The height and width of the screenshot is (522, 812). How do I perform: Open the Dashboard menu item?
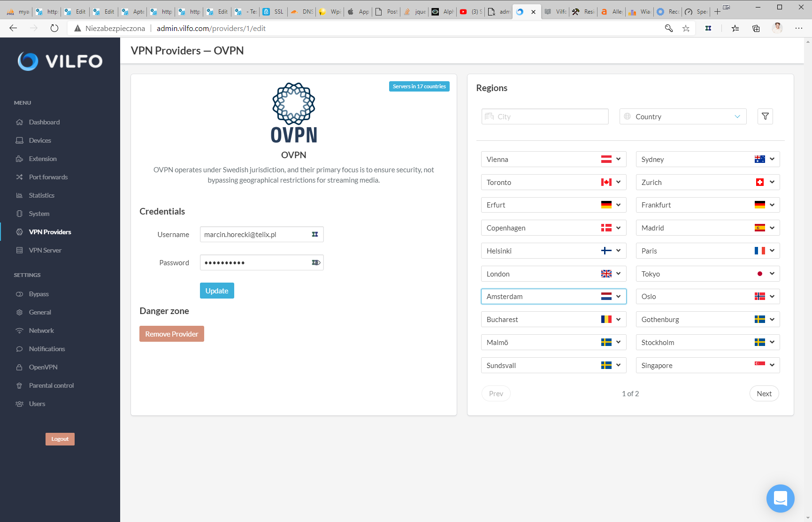[x=44, y=122]
